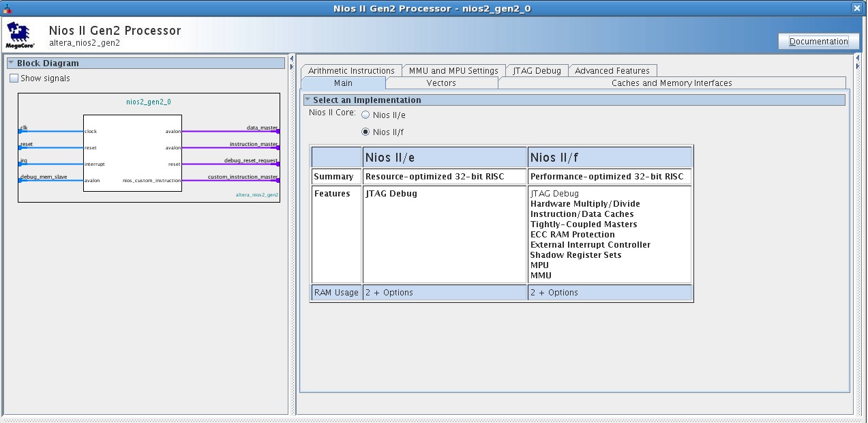Click Shadow Register Sets feature text
The width and height of the screenshot is (868, 423).
click(575, 255)
